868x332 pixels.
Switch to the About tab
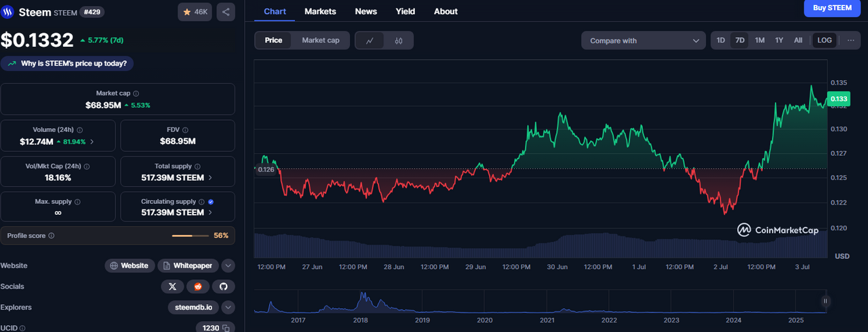[446, 12]
